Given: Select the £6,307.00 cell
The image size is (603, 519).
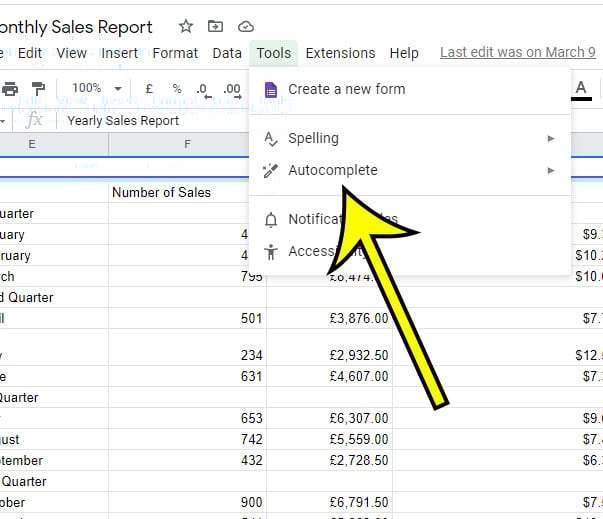Looking at the screenshot, I should click(330, 418).
